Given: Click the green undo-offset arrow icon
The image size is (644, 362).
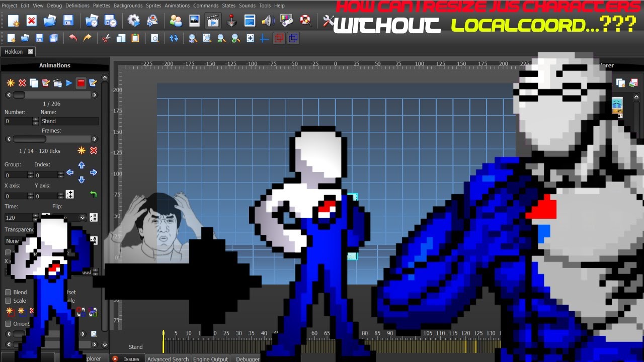Looking at the screenshot, I should tap(93, 194).
